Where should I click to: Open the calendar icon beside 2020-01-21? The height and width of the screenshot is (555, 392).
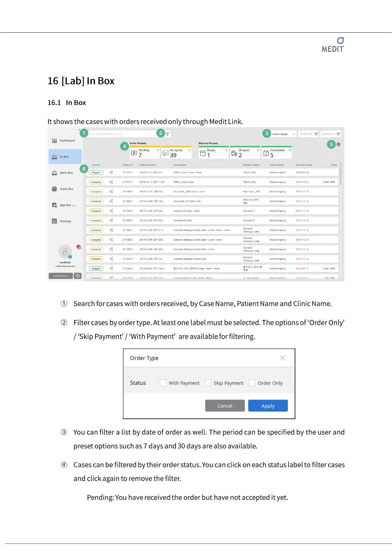coord(338,134)
